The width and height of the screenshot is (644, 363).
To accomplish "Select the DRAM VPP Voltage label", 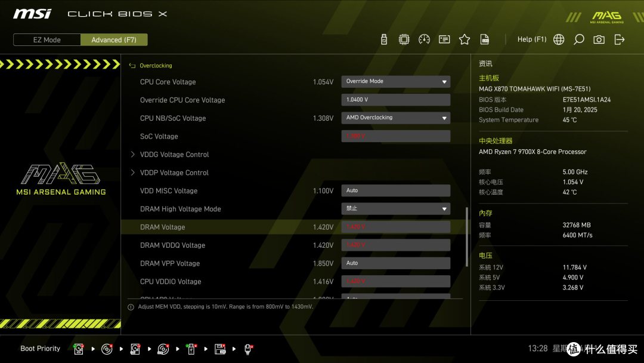I will [169, 263].
